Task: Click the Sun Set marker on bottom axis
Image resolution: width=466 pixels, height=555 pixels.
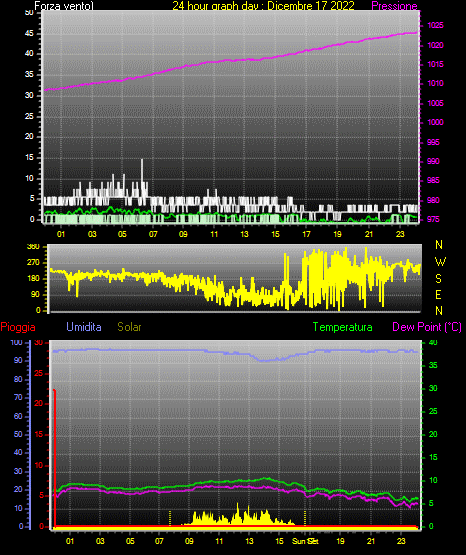Action: (x=305, y=541)
